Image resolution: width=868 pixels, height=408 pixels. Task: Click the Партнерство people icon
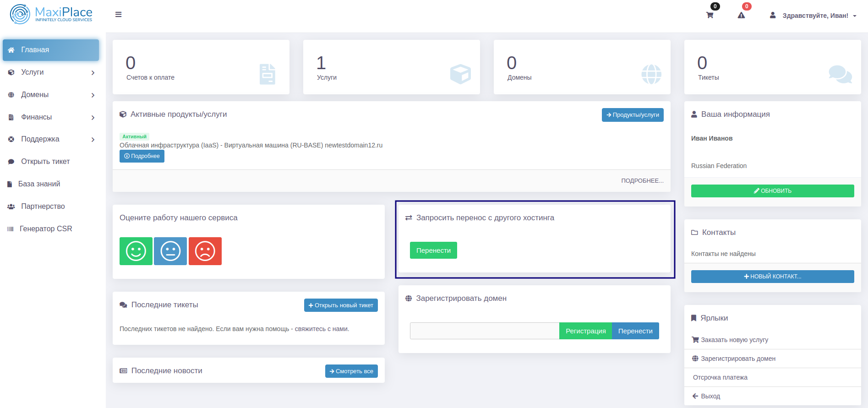11,207
